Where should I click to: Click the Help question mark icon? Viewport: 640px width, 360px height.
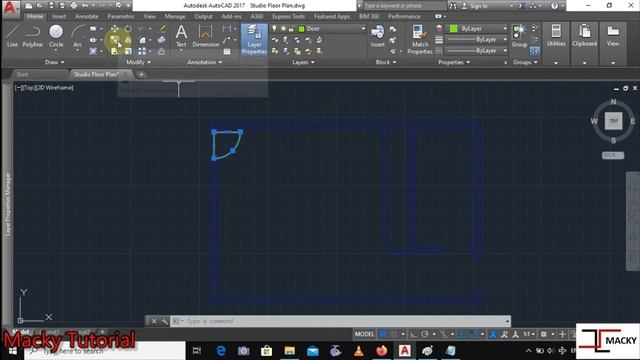[554, 6]
